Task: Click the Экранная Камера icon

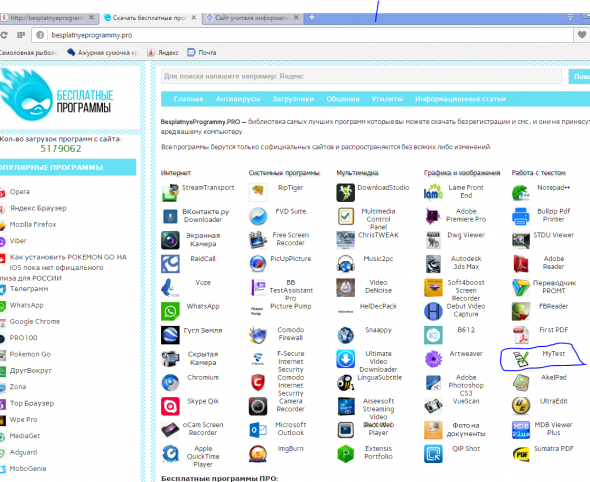Action: [170, 240]
